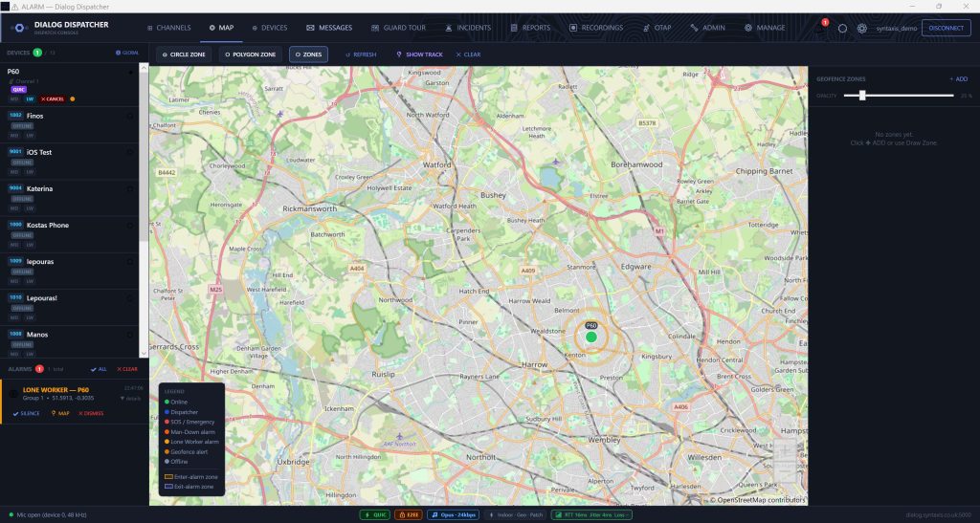Viewport: 980px width, 523px height.
Task: Tick the checkbox on the lepouras row
Action: pos(130,262)
